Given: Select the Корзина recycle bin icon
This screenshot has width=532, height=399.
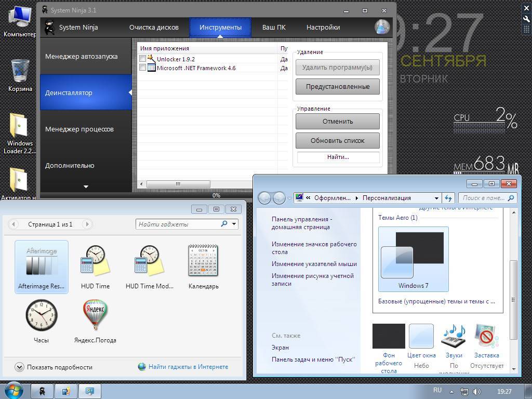Looking at the screenshot, I should 20,75.
